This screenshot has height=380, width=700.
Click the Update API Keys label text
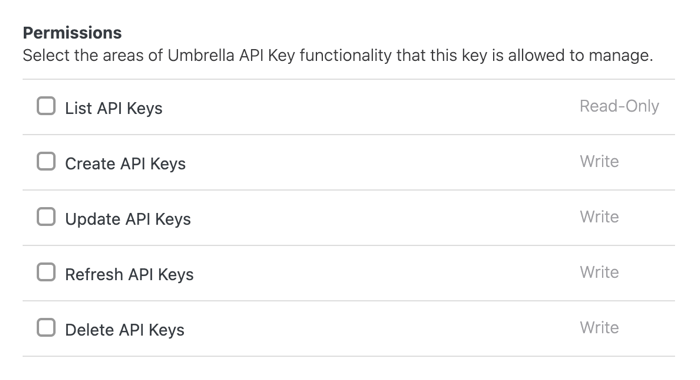(128, 219)
